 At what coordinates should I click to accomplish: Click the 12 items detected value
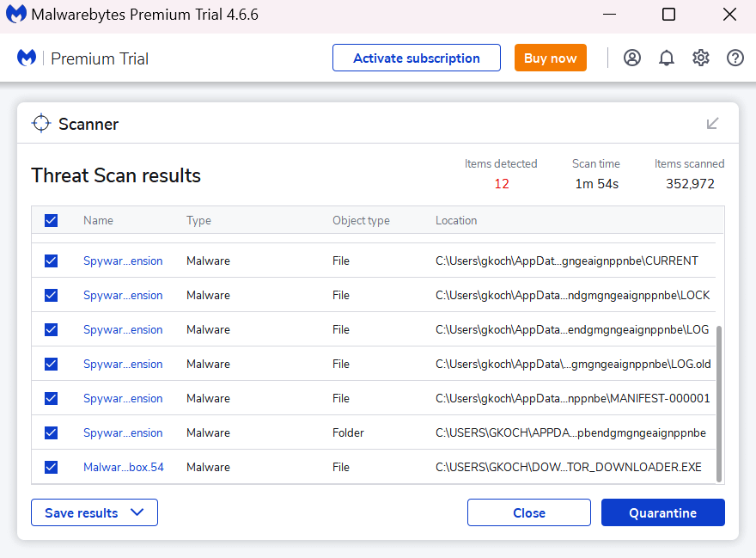(502, 184)
